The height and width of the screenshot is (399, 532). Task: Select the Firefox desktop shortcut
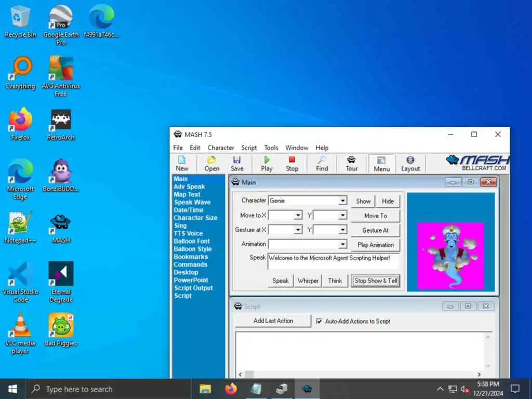click(20, 124)
